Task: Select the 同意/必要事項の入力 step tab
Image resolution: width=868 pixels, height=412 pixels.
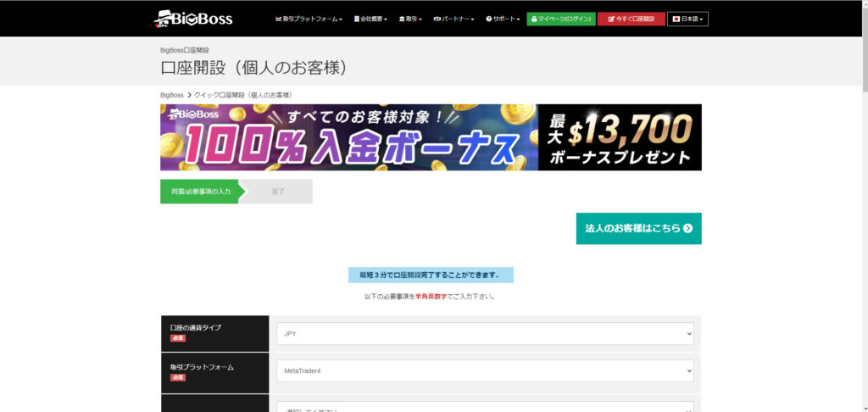Action: (x=202, y=192)
